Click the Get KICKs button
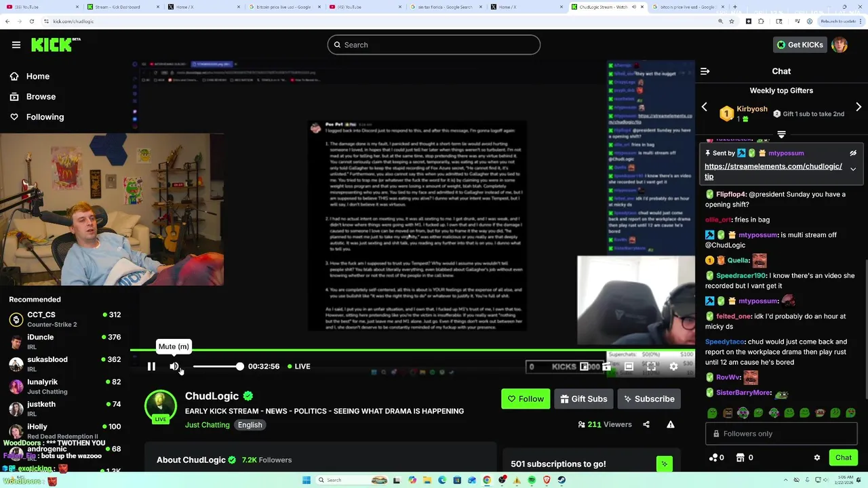The width and height of the screenshot is (868, 488). click(800, 45)
